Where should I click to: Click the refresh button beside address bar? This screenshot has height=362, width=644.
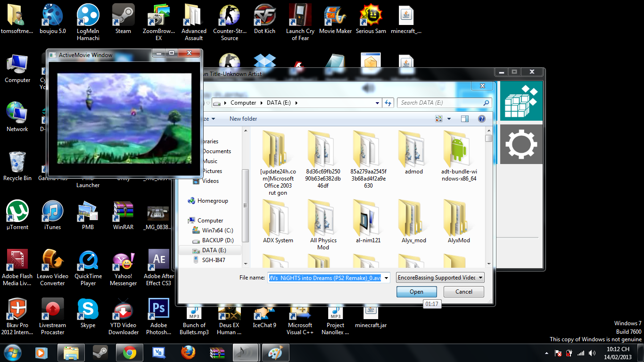[x=388, y=103]
